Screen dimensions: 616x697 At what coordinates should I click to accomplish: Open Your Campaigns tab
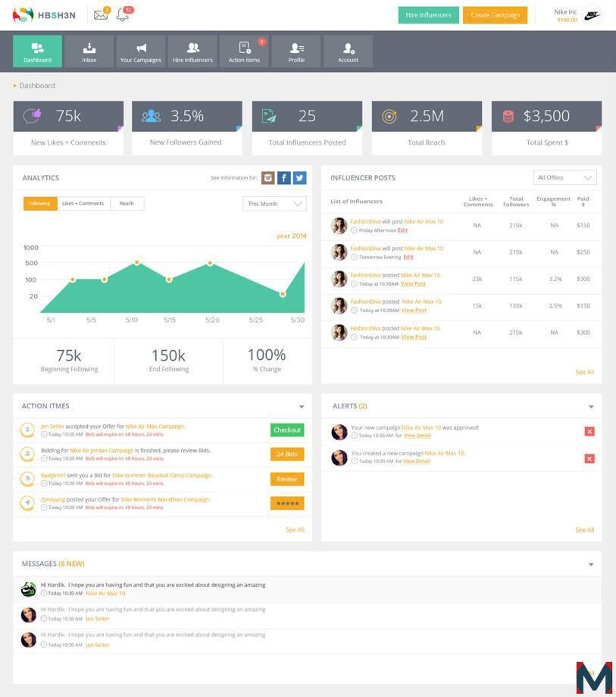click(x=140, y=52)
